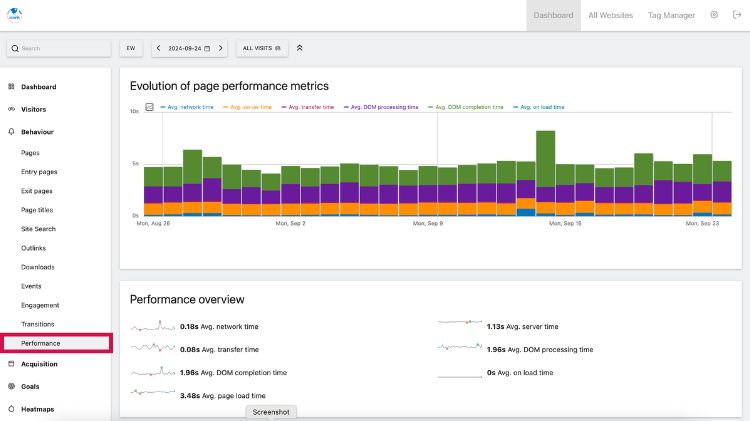Image resolution: width=750 pixels, height=421 pixels.
Task: Open the settings gear icon
Action: [714, 15]
